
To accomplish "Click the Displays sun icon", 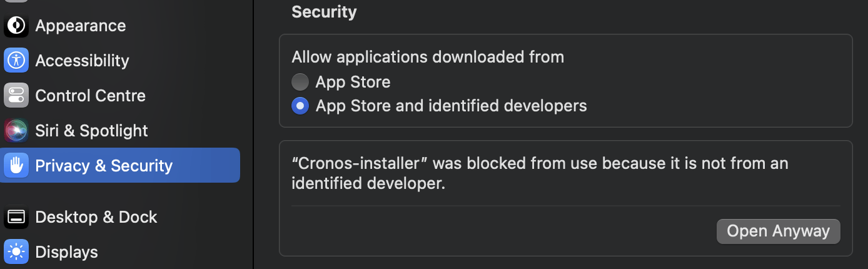I will click(16, 252).
